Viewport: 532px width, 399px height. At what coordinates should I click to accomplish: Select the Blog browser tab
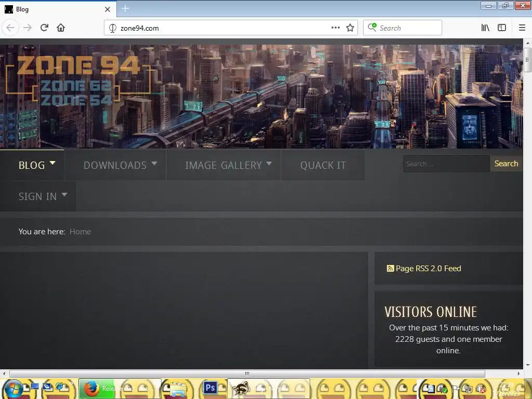pos(58,9)
